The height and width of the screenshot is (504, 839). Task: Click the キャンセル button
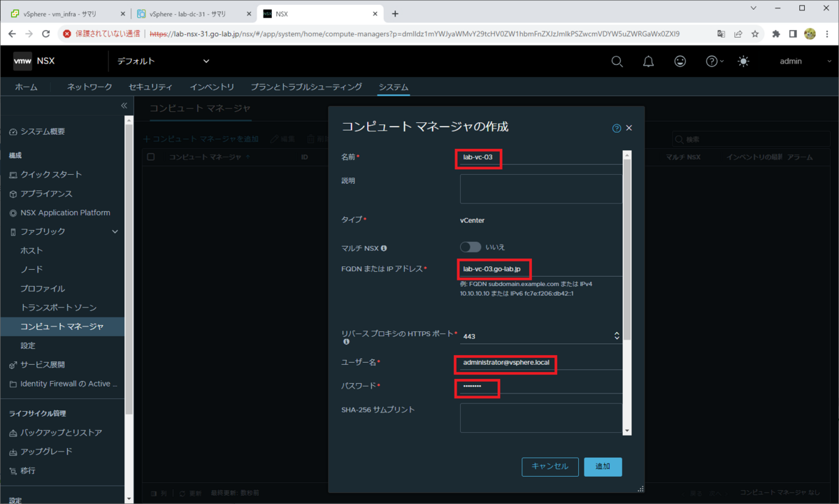550,466
